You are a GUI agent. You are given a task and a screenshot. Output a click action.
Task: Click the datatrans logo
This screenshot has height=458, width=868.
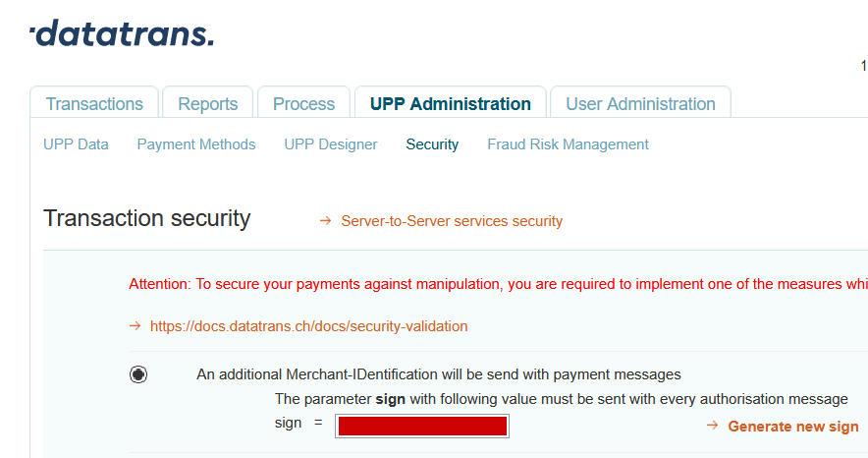[x=122, y=33]
